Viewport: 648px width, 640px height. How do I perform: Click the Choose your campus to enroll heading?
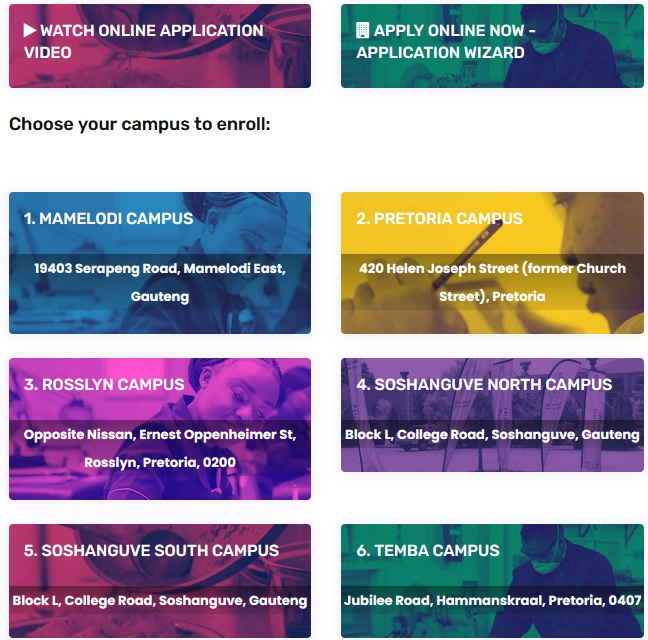click(140, 125)
